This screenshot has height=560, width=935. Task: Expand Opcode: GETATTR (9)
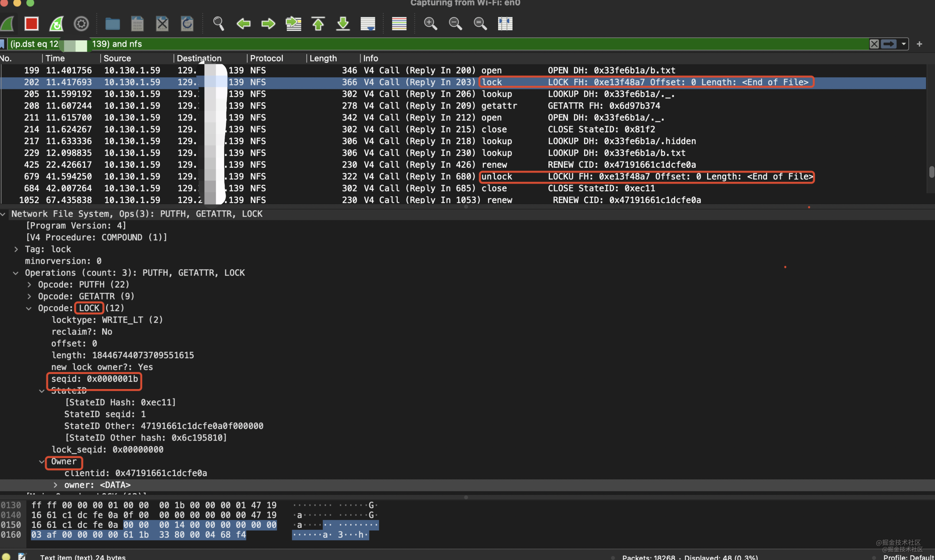(30, 297)
